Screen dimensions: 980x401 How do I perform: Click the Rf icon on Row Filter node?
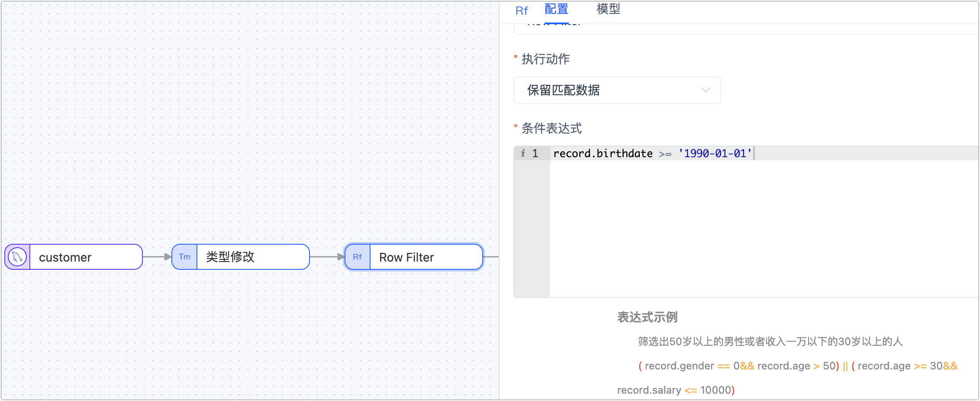click(x=357, y=257)
